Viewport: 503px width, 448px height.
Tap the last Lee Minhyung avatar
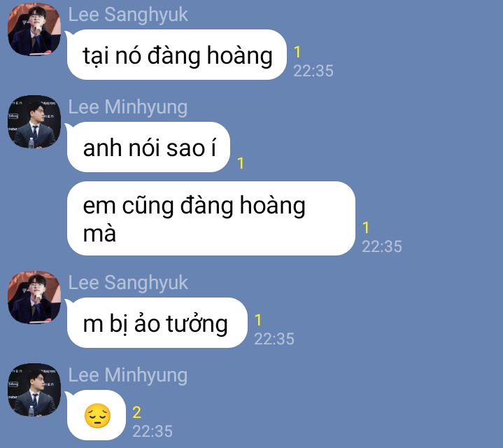click(34, 390)
